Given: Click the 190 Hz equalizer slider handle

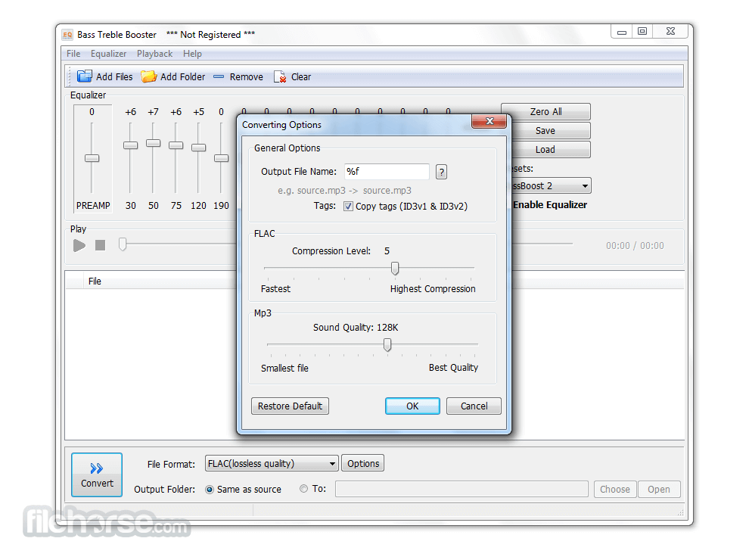Looking at the screenshot, I should [x=221, y=158].
